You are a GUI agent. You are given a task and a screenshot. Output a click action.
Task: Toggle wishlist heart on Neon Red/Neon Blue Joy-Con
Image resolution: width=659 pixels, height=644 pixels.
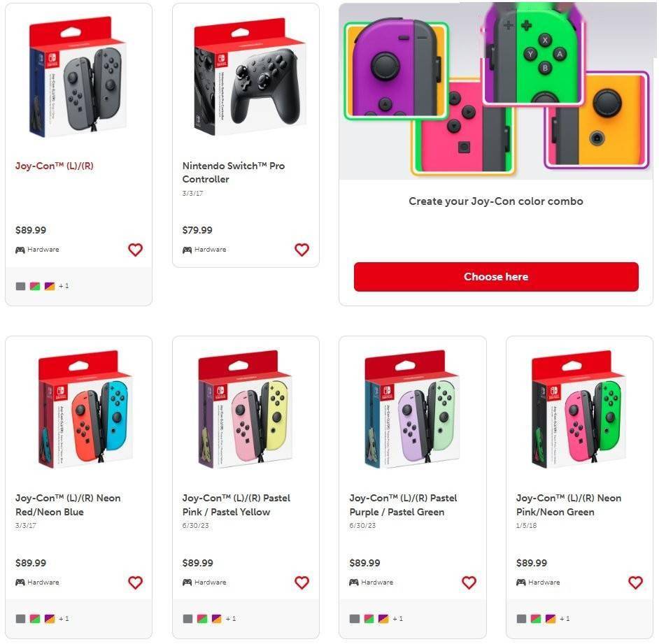click(x=135, y=582)
